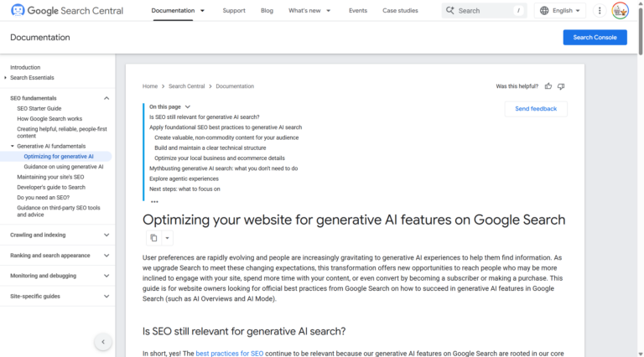The height and width of the screenshot is (357, 644).
Task: Click the Documentation breadcrumb link
Action: (235, 86)
